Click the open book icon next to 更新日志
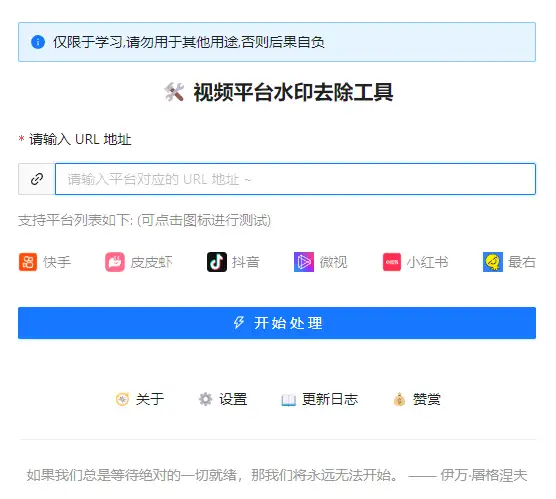 [288, 400]
